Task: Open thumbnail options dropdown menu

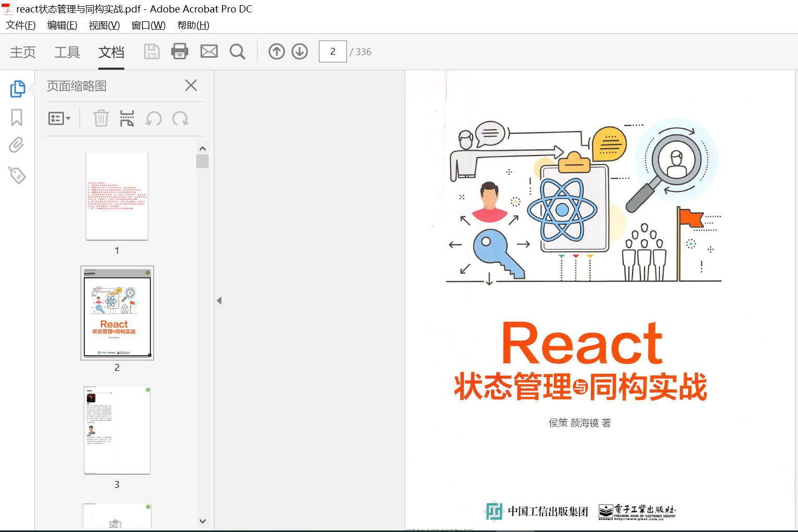Action: tap(59, 119)
